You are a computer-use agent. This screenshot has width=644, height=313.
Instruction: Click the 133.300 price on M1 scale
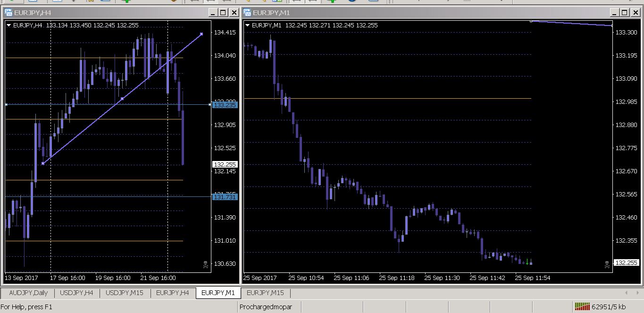point(626,33)
